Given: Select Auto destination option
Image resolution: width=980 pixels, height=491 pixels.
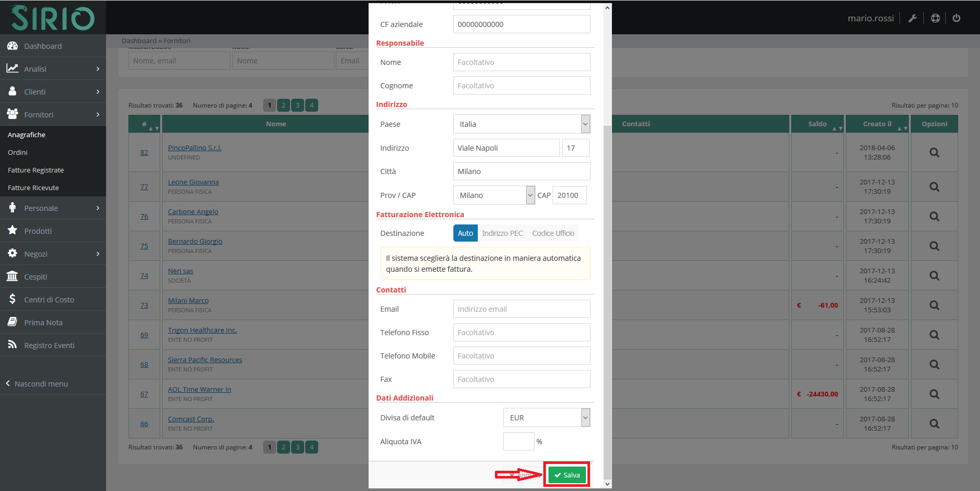Looking at the screenshot, I should tap(465, 233).
